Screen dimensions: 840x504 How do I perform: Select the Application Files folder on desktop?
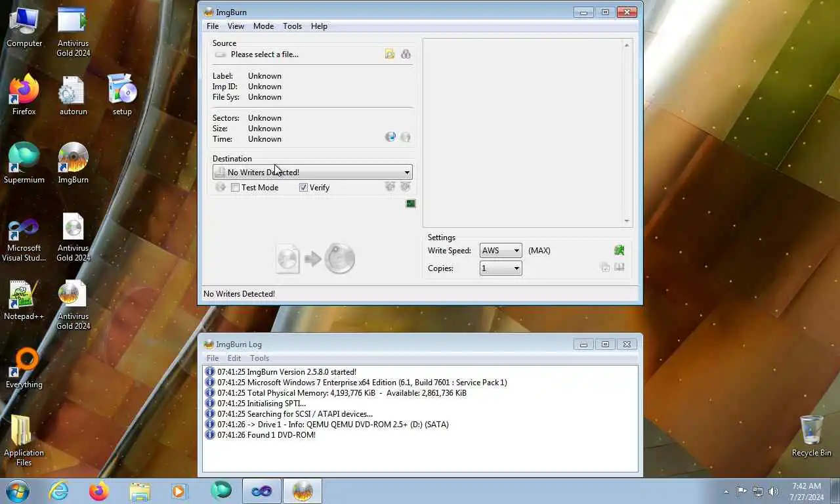pyautogui.click(x=24, y=441)
